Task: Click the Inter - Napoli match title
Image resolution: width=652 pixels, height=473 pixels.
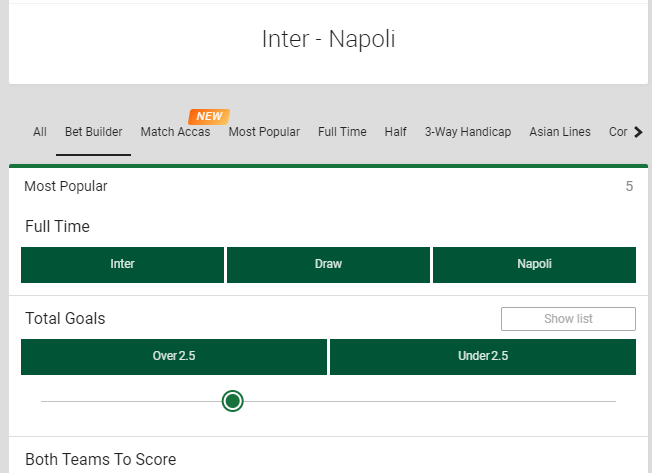Action: (x=328, y=39)
